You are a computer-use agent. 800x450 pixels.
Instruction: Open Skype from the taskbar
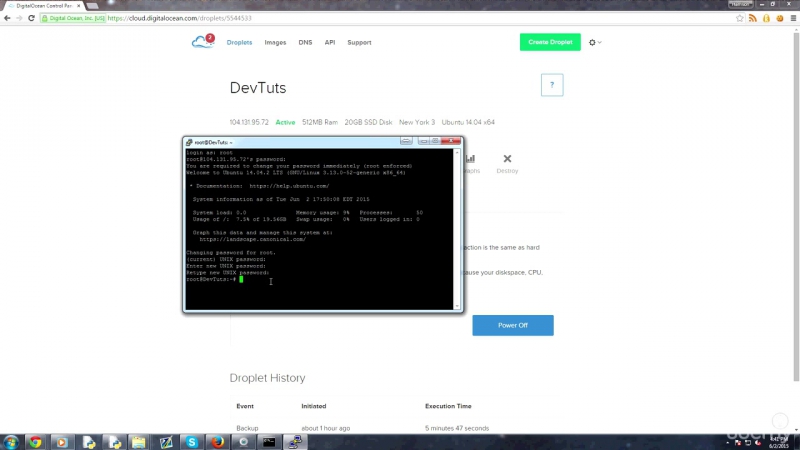pos(192,442)
